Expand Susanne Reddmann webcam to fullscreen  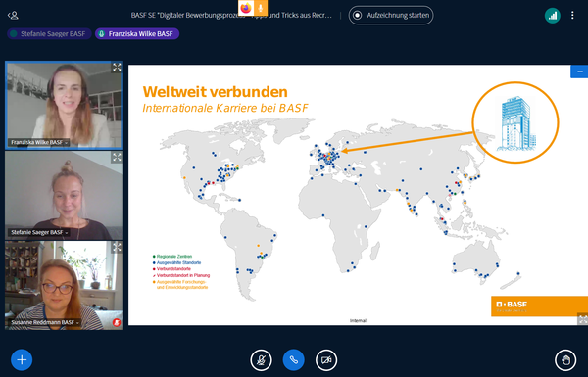(x=117, y=247)
